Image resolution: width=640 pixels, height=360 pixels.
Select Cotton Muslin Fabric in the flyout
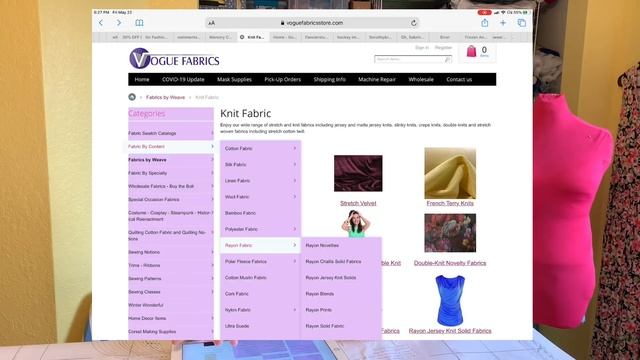coord(245,278)
